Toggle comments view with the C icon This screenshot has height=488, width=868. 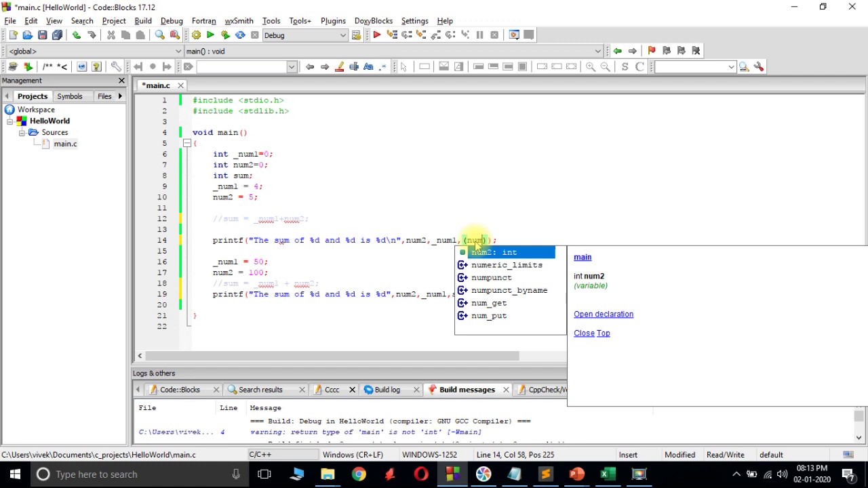click(639, 66)
